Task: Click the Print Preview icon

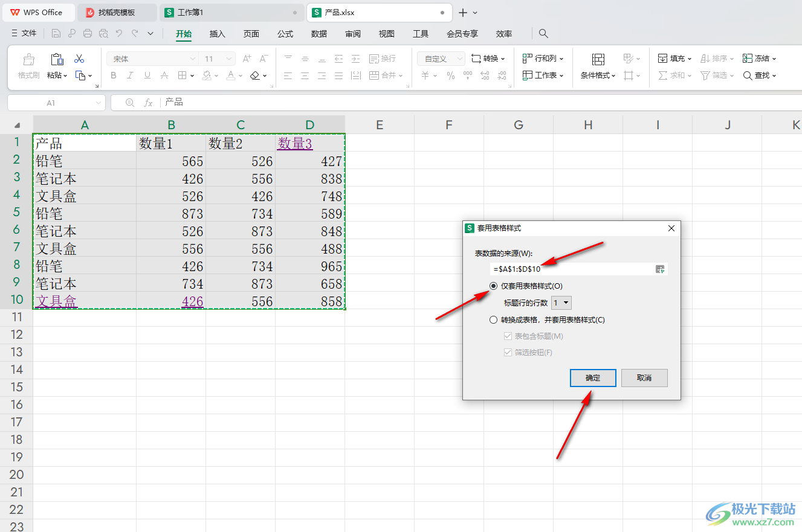Action: pyautogui.click(x=103, y=34)
